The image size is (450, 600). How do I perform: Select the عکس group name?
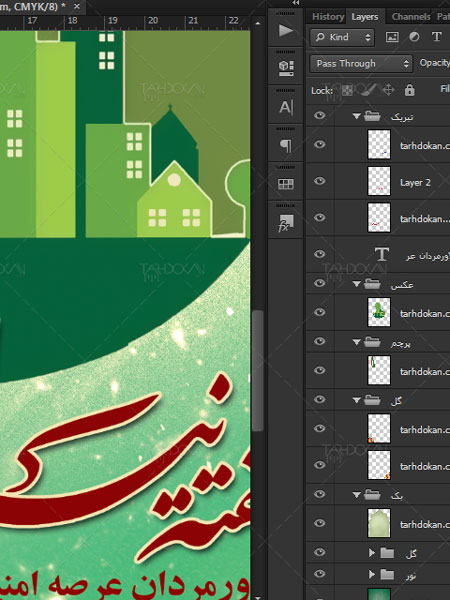click(402, 285)
